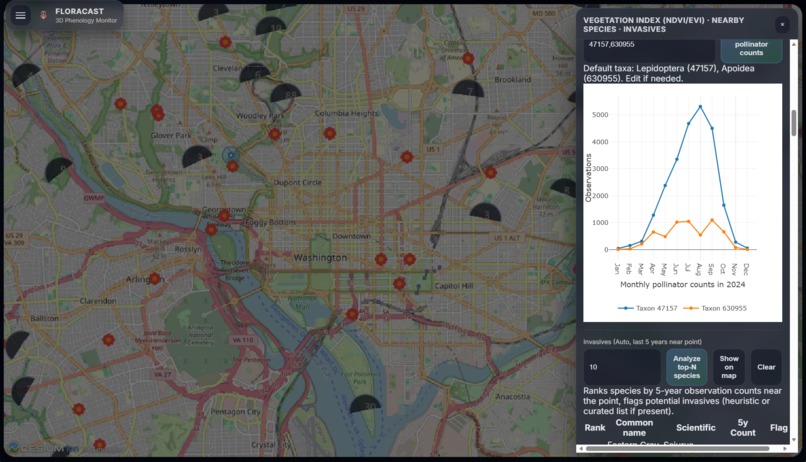Click the pollinator counts button
The height and width of the screenshot is (462, 806).
click(751, 49)
